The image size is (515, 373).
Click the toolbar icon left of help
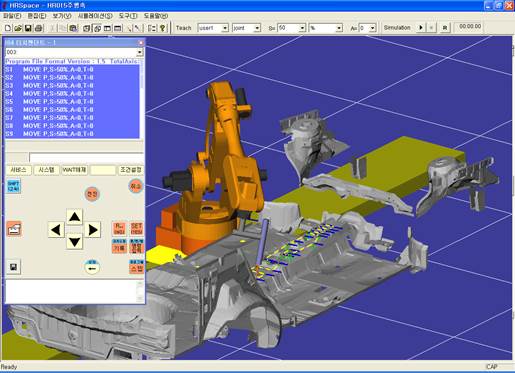(152, 28)
